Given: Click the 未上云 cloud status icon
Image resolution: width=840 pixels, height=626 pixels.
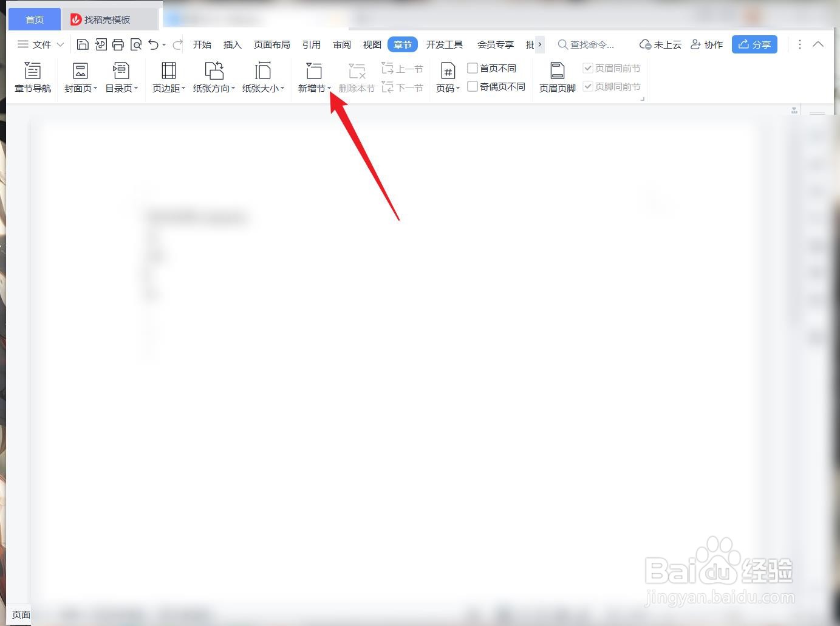Looking at the screenshot, I should pyautogui.click(x=645, y=45).
